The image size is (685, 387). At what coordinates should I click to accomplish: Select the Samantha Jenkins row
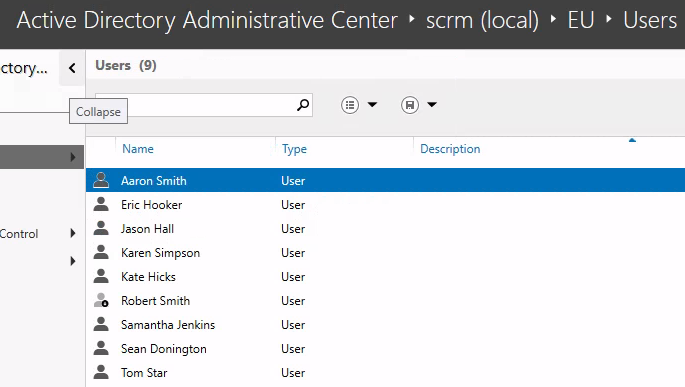[385, 325]
